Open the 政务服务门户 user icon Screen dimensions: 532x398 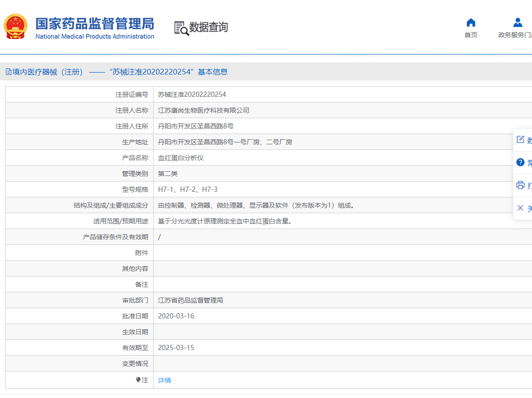tap(518, 23)
